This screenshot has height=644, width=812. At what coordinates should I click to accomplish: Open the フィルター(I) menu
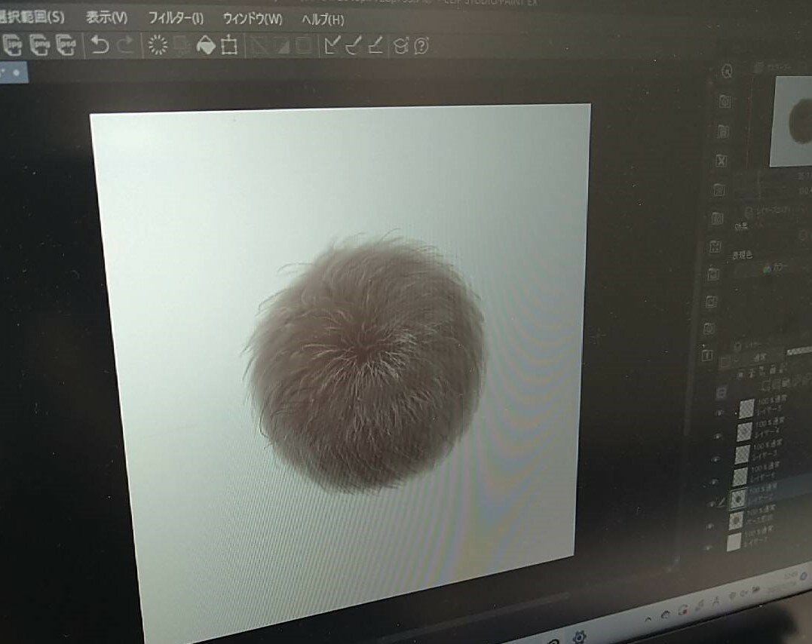click(x=176, y=19)
